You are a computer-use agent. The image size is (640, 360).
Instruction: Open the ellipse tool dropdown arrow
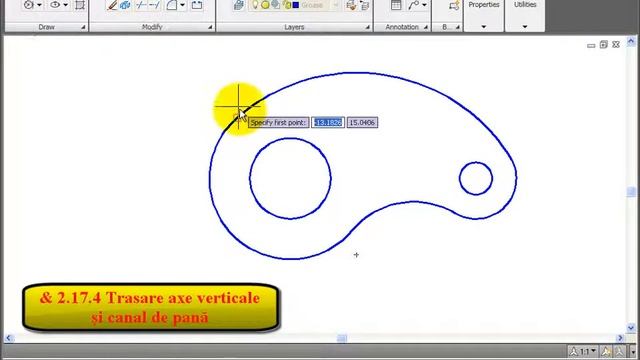coord(66,5)
